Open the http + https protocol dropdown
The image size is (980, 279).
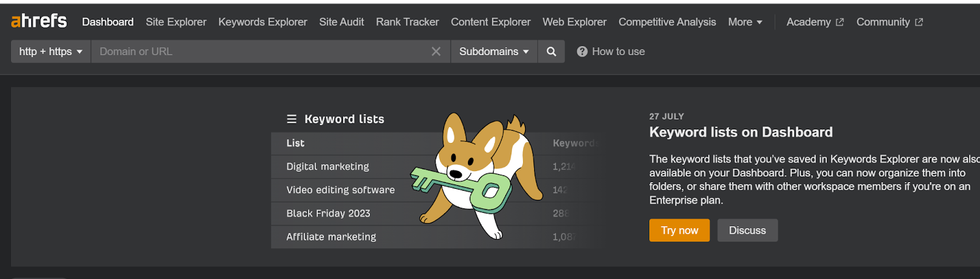tap(51, 52)
